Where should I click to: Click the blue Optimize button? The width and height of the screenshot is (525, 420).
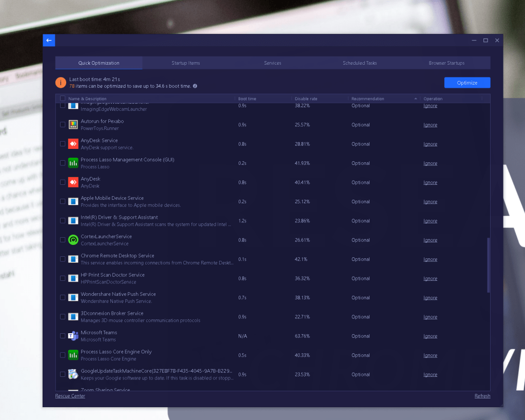point(467,83)
